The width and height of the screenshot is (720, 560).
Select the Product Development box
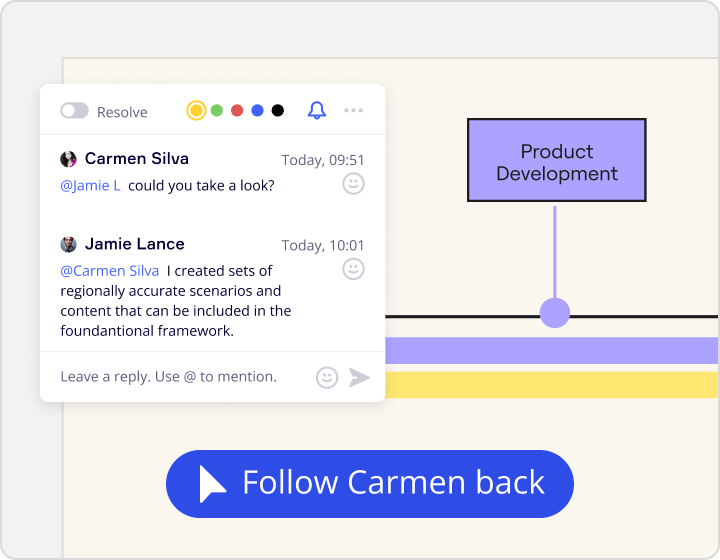(557, 160)
